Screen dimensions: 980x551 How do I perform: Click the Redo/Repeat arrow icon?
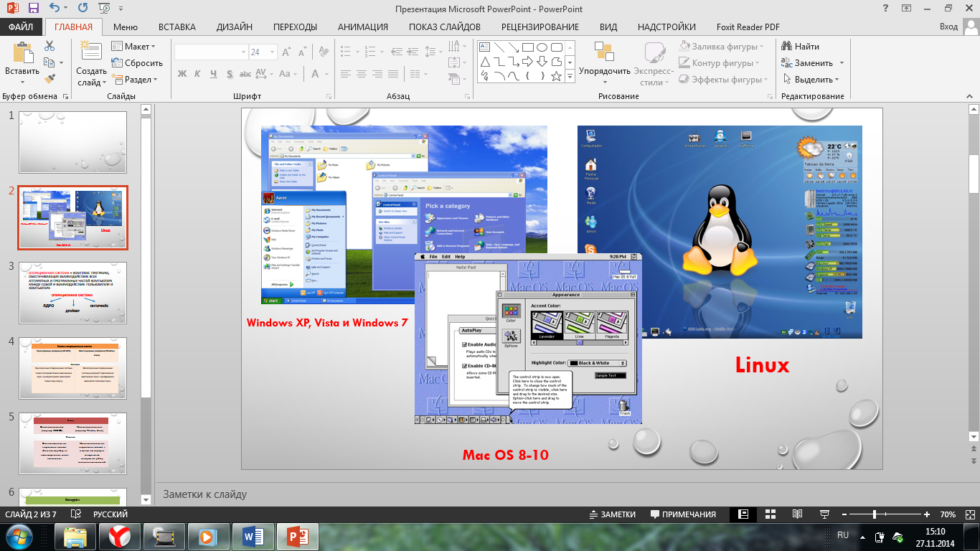pyautogui.click(x=83, y=9)
